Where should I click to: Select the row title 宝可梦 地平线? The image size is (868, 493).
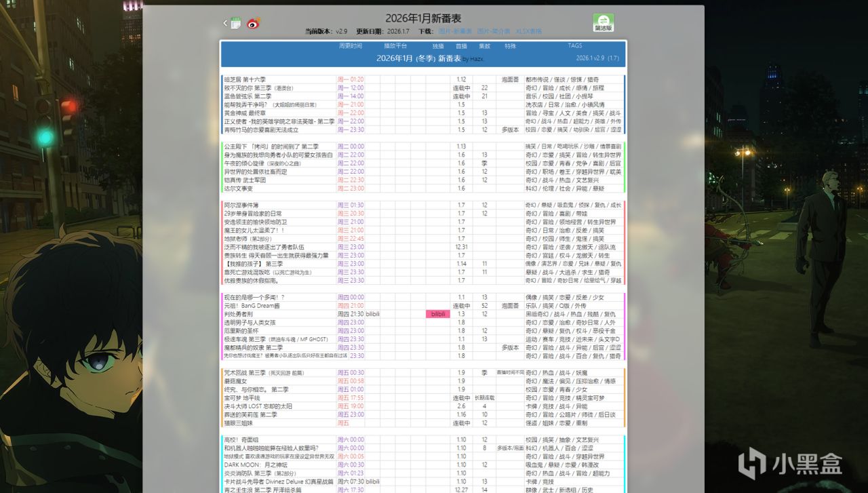(242, 398)
